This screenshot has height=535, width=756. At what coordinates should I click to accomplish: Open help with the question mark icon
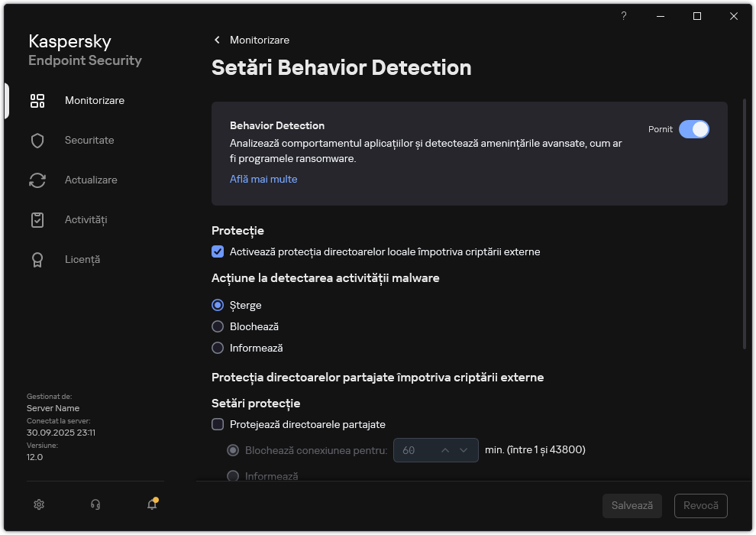(624, 16)
